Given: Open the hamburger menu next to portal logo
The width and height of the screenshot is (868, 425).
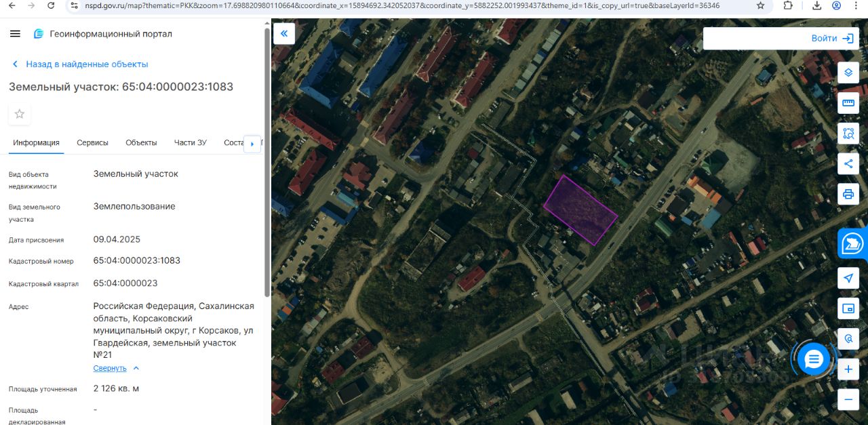Looking at the screenshot, I should coord(16,34).
